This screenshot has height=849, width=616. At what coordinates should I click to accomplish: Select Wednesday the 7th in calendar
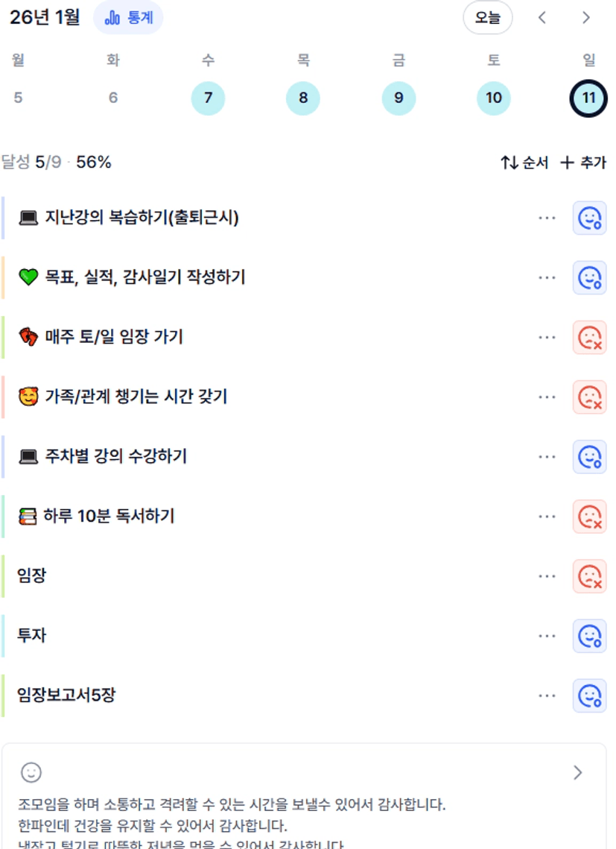tap(208, 98)
